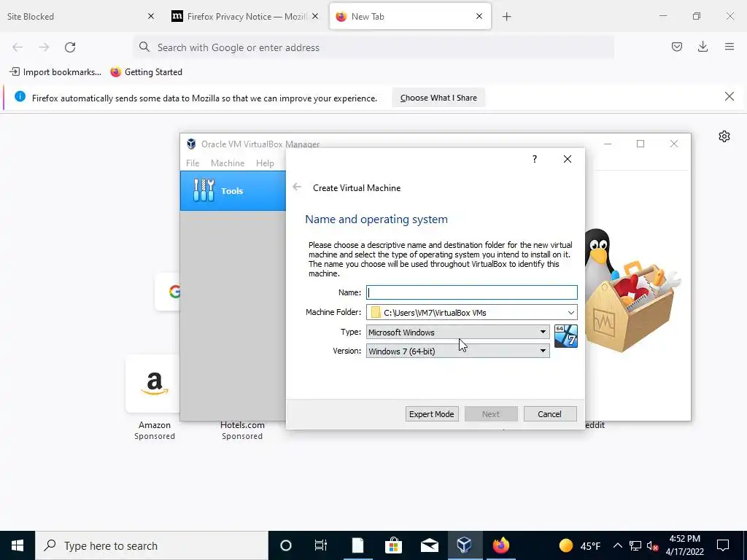747x560 pixels.
Task: Open the Windows Start menu
Action: 18,545
